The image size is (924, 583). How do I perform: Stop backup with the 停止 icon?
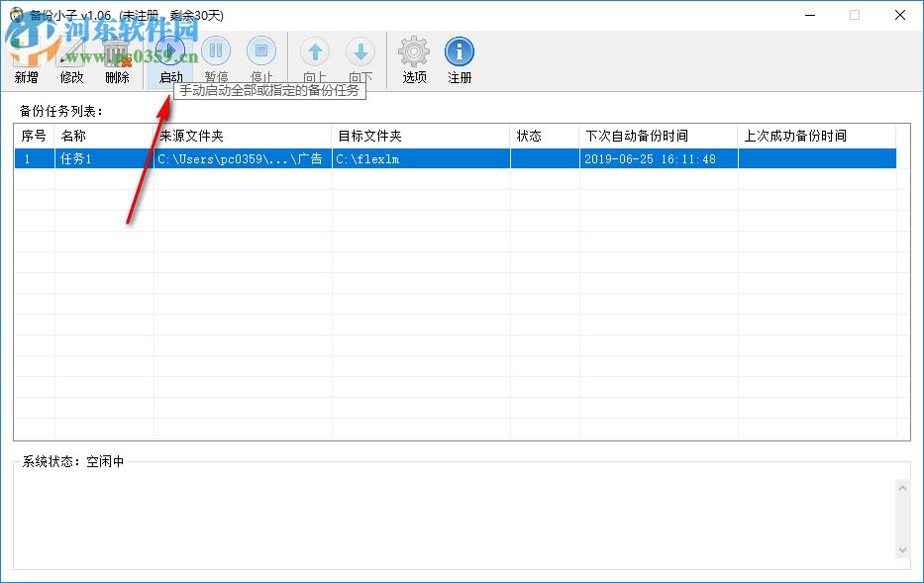(x=261, y=49)
